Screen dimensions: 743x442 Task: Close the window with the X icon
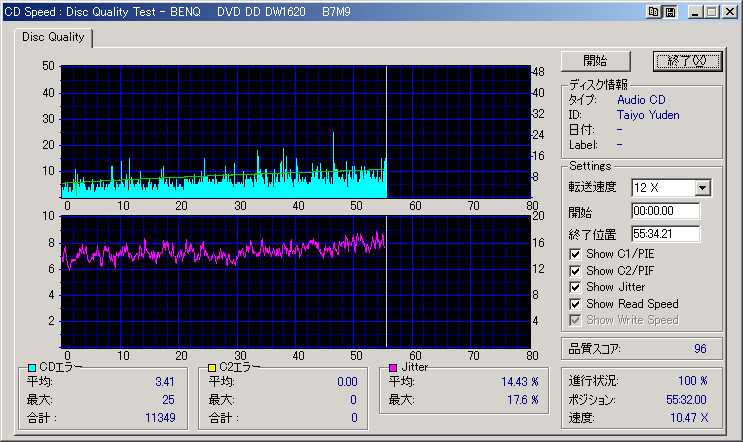(729, 11)
